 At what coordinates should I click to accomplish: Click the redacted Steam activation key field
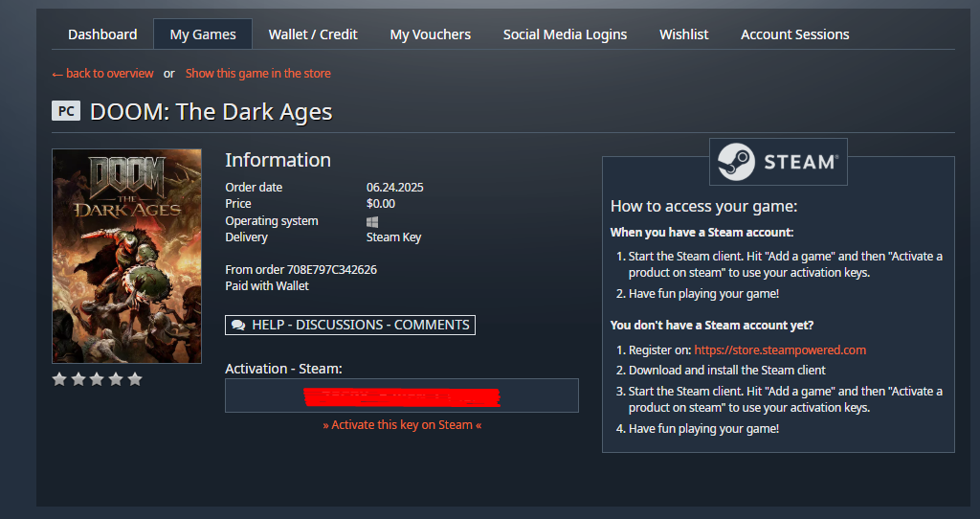(x=402, y=395)
